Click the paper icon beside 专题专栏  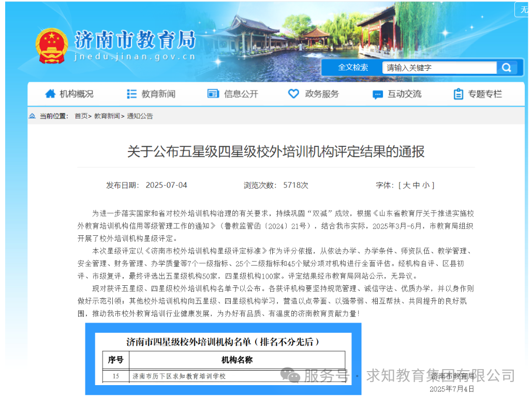pyautogui.click(x=458, y=94)
